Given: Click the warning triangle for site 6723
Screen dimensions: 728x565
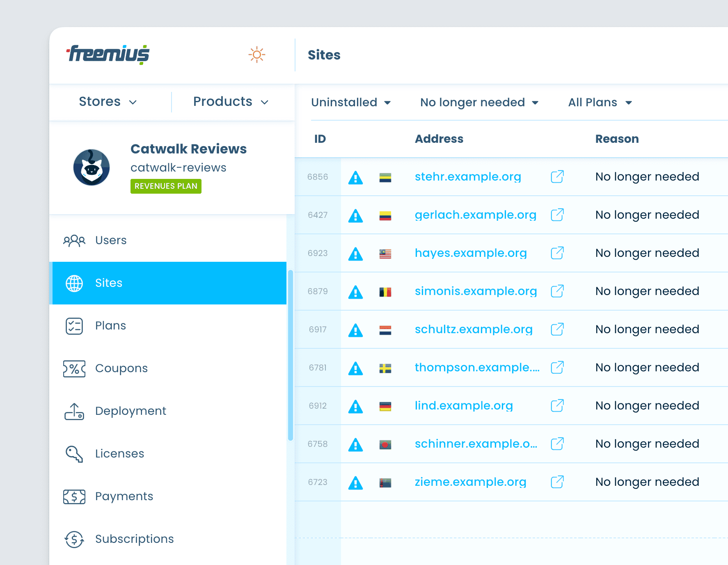Looking at the screenshot, I should point(355,483).
